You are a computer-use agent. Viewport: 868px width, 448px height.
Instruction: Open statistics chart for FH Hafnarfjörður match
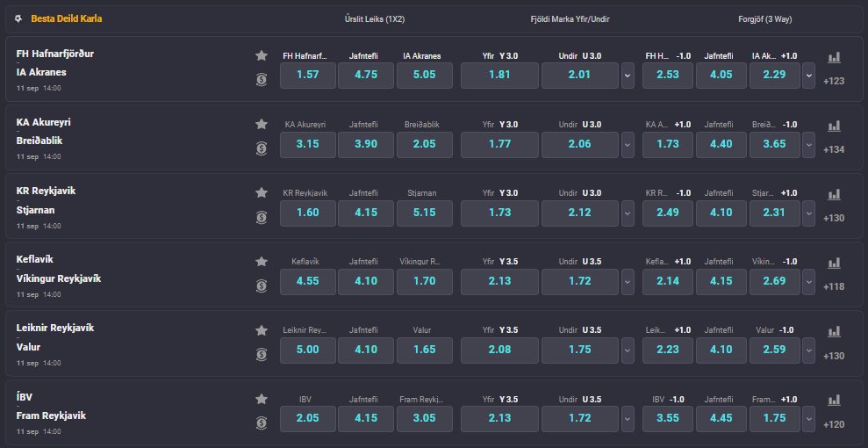click(x=834, y=57)
